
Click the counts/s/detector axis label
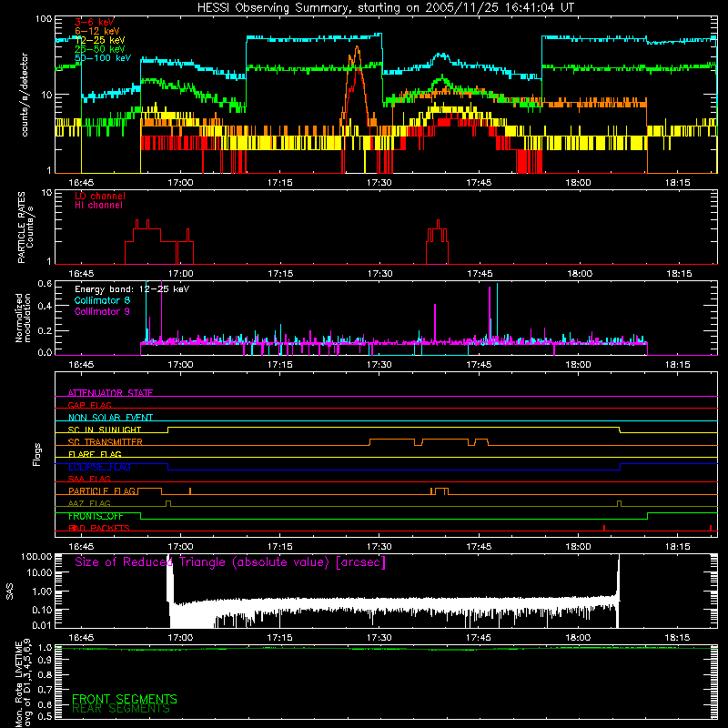click(x=25, y=95)
